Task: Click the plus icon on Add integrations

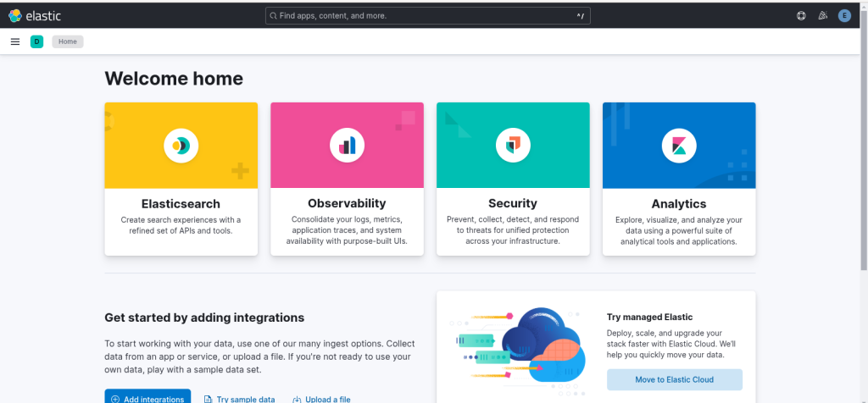Action: point(115,399)
